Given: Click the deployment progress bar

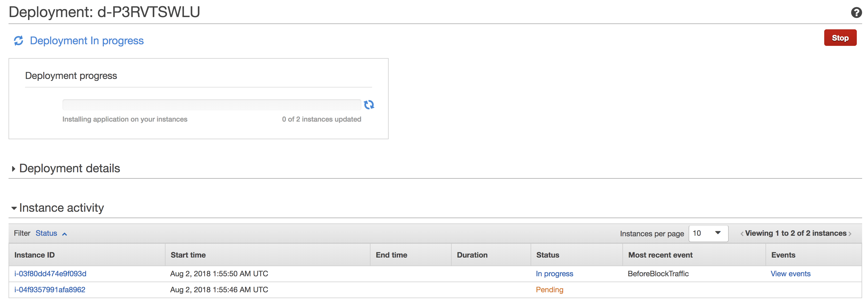Looking at the screenshot, I should (x=212, y=105).
